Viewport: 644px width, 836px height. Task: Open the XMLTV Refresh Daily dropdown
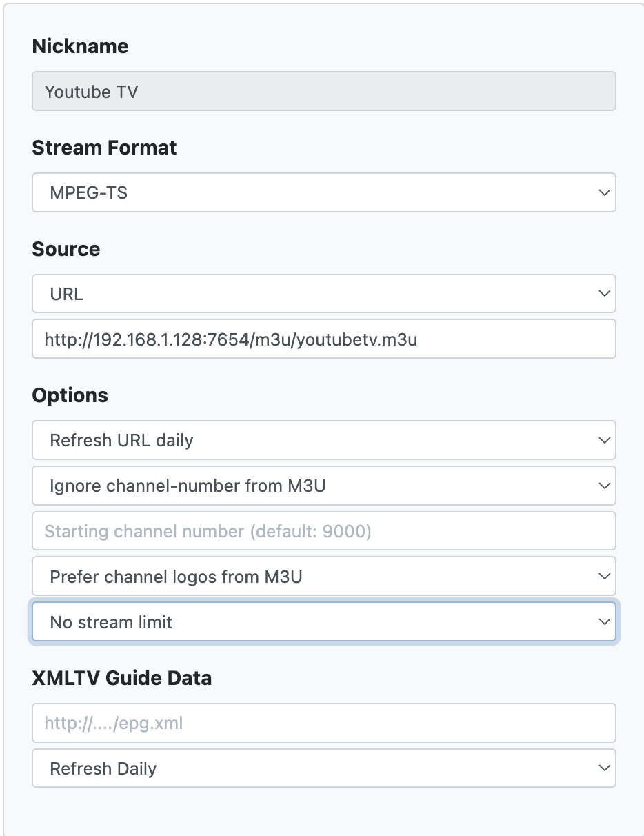(x=323, y=768)
